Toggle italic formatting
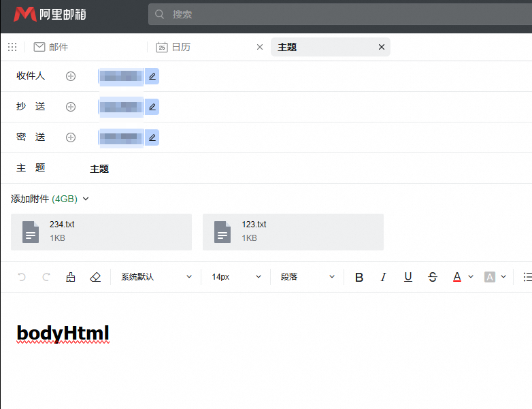 pos(383,277)
